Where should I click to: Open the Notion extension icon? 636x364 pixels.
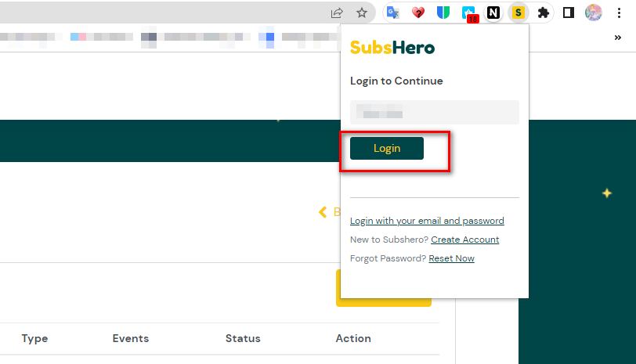[x=493, y=13]
